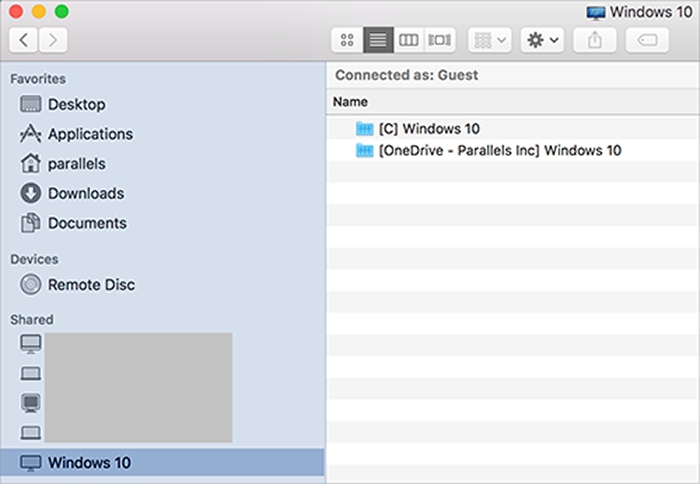Select Remote Disc under Devices
The image size is (700, 484).
pyautogui.click(x=91, y=285)
